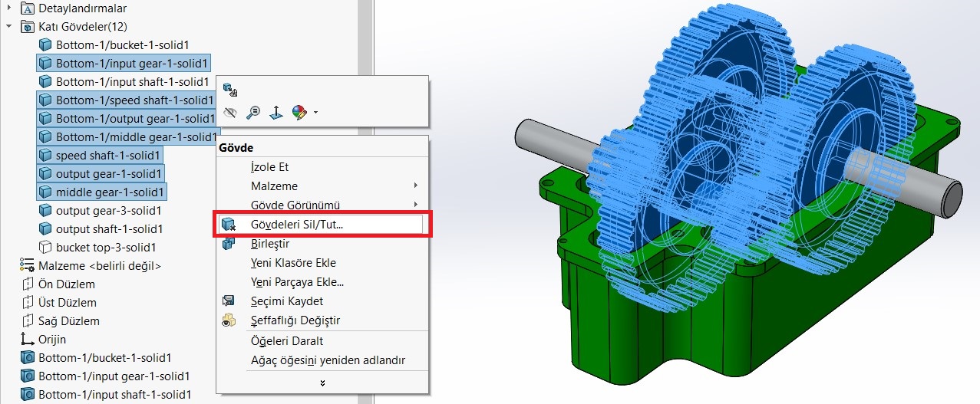Click the Sağ Düzlem plane icon
The width and height of the screenshot is (980, 404).
pyautogui.click(x=27, y=320)
